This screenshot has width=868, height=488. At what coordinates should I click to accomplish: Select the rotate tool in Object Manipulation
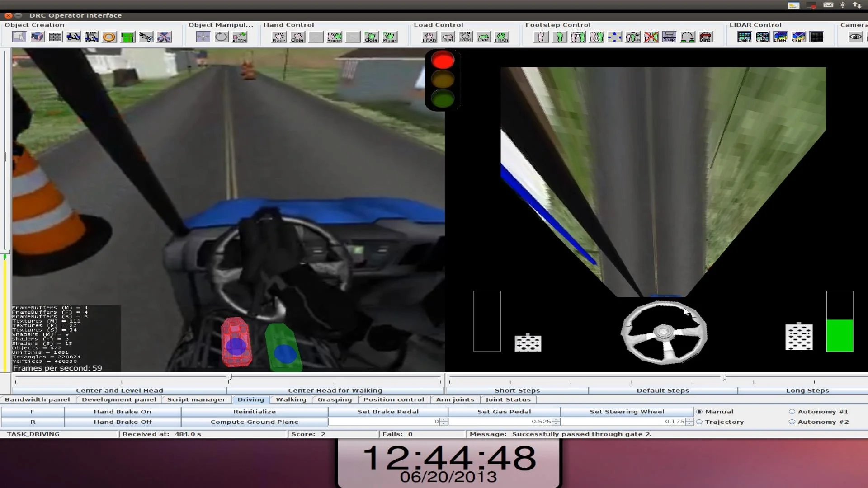(221, 37)
